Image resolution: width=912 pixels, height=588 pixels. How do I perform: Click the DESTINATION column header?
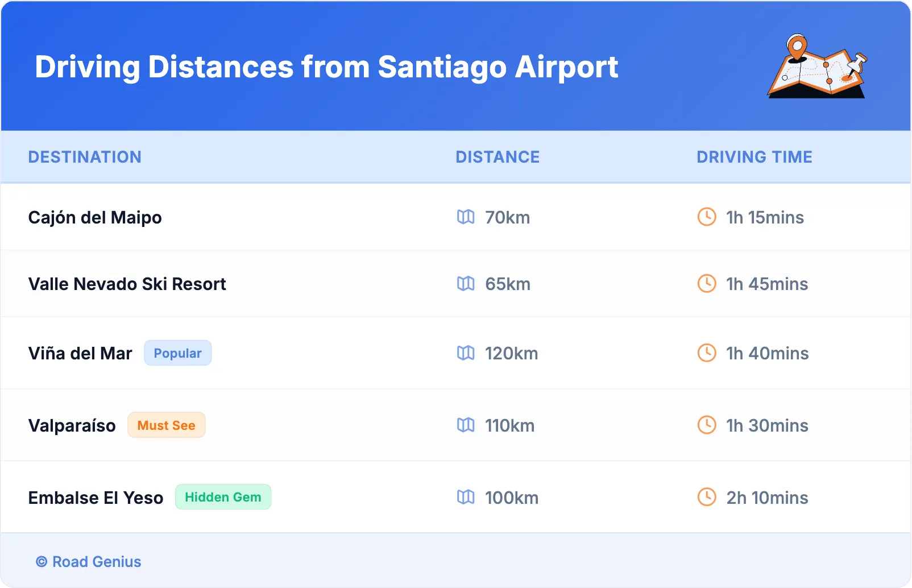click(85, 157)
